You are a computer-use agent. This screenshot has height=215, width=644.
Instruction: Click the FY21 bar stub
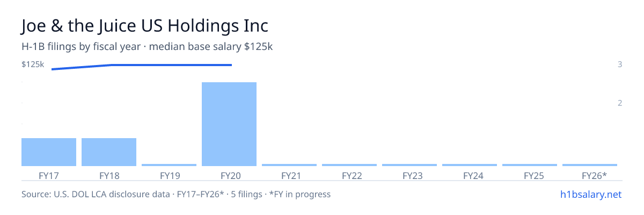[x=289, y=165]
